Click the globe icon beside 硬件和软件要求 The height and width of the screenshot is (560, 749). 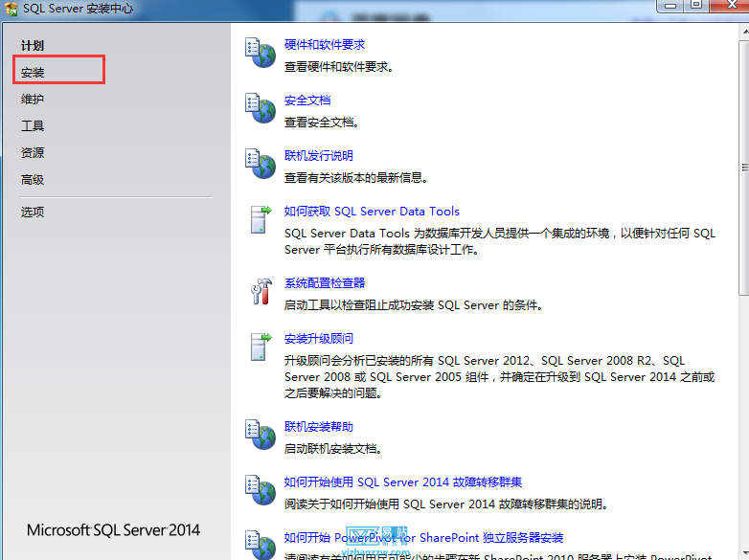click(261, 53)
